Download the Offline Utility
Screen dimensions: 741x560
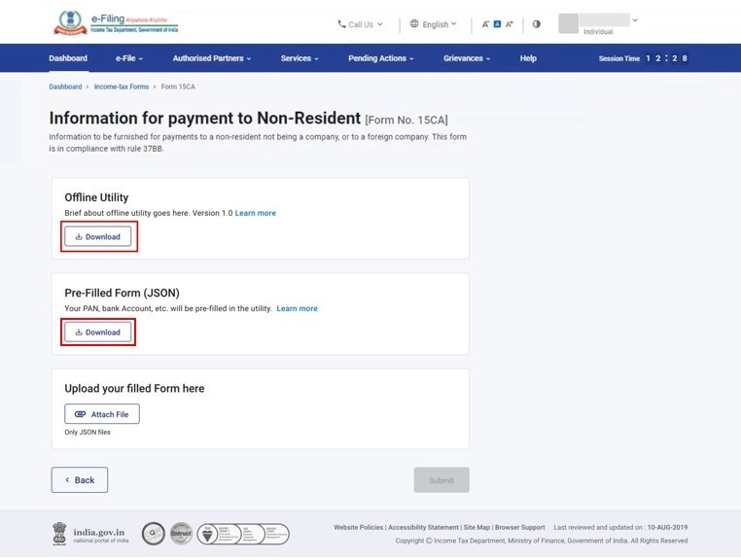[x=98, y=236]
